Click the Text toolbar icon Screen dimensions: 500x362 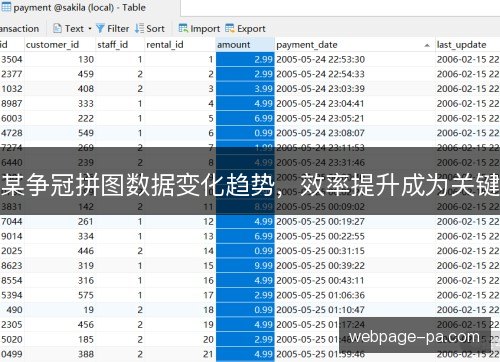(x=57, y=29)
